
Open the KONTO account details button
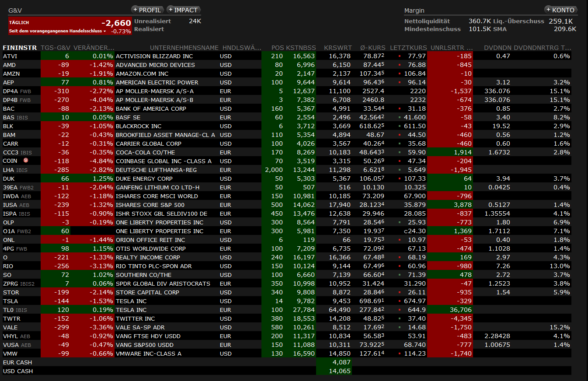click(560, 10)
